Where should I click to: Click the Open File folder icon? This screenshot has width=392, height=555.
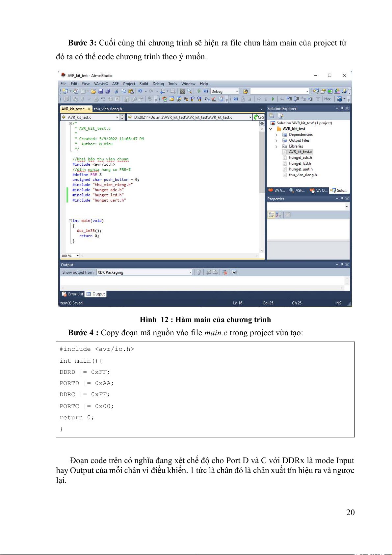(x=93, y=91)
